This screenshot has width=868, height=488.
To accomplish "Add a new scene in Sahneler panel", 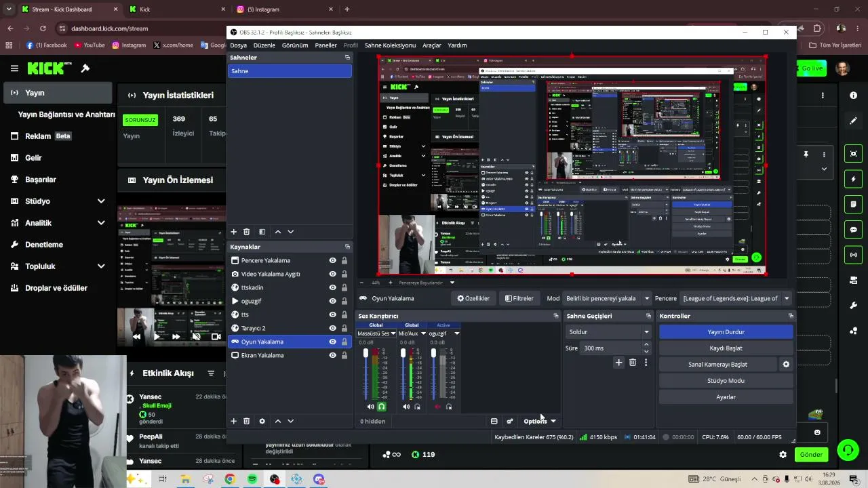I will (234, 232).
